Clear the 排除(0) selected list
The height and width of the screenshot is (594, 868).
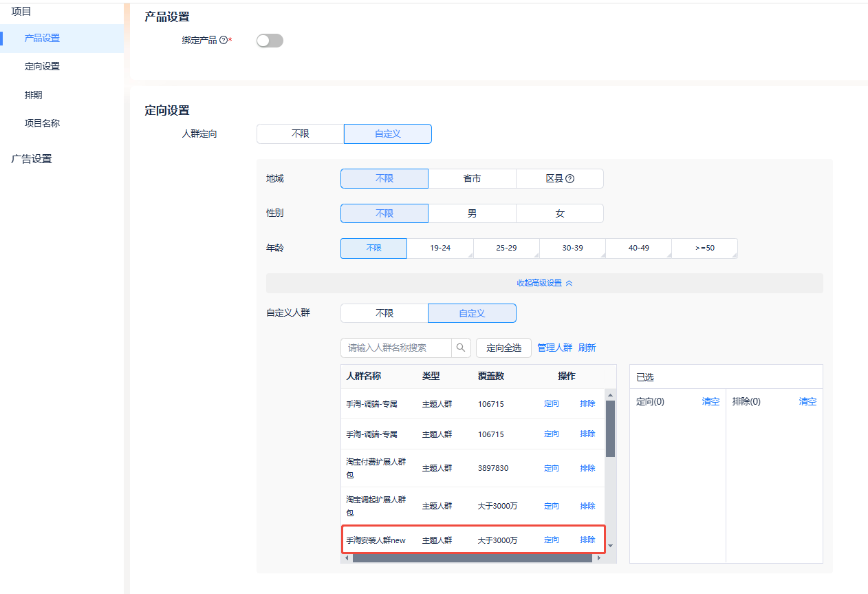[807, 401]
